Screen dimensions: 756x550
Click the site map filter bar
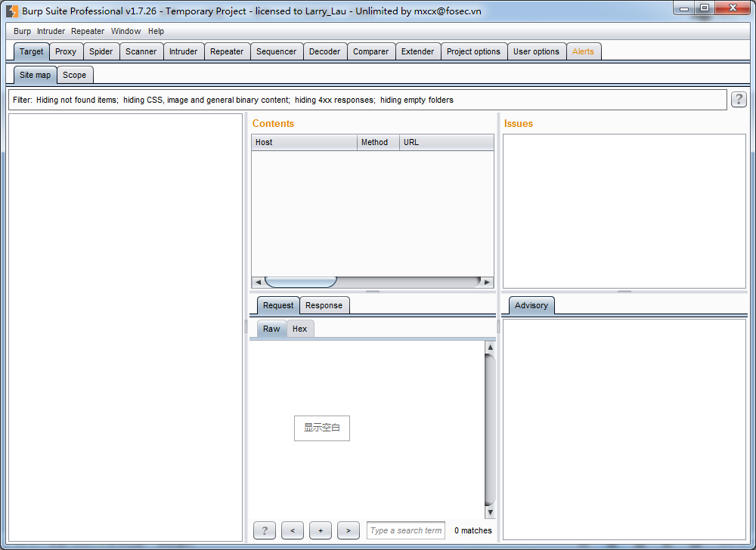pyautogui.click(x=367, y=100)
